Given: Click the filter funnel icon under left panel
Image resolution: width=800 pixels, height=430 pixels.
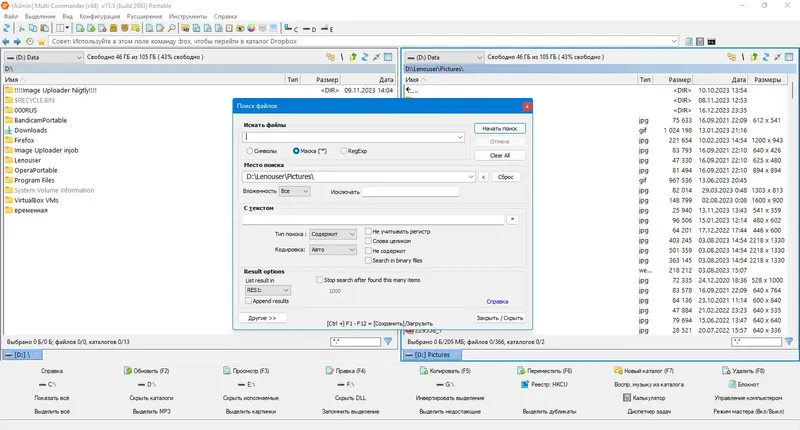Looking at the screenshot, I should coord(388,341).
